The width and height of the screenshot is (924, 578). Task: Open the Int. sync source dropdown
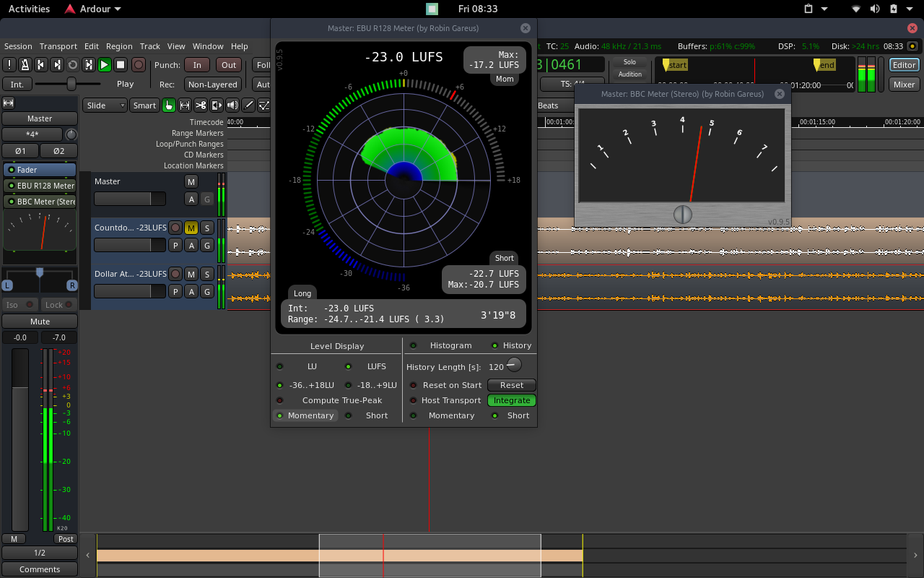click(17, 84)
